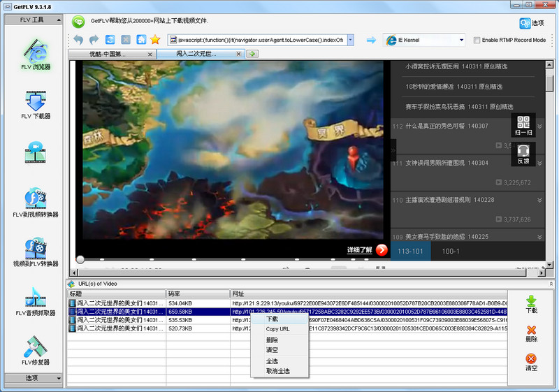Open the FLV 下载器 downloader tool
The width and height of the screenshot is (559, 392).
pos(35,103)
